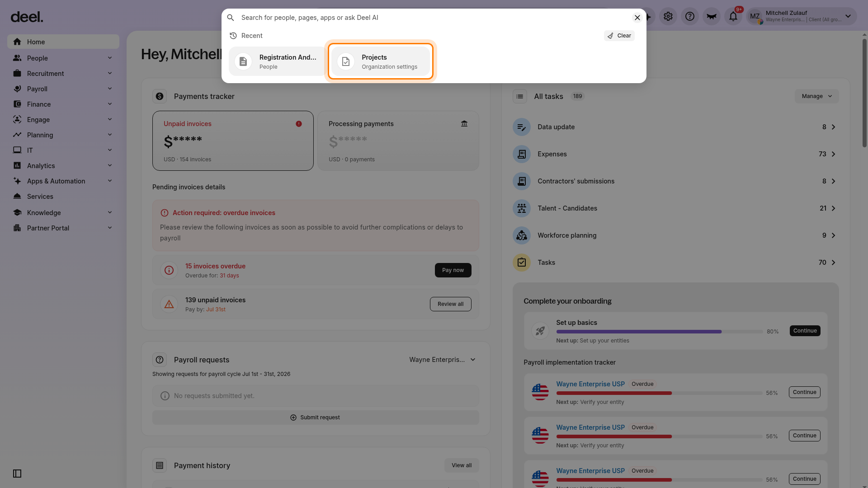Expand the Recruitment menu chevron
Image resolution: width=868 pixels, height=488 pixels.
(x=110, y=73)
